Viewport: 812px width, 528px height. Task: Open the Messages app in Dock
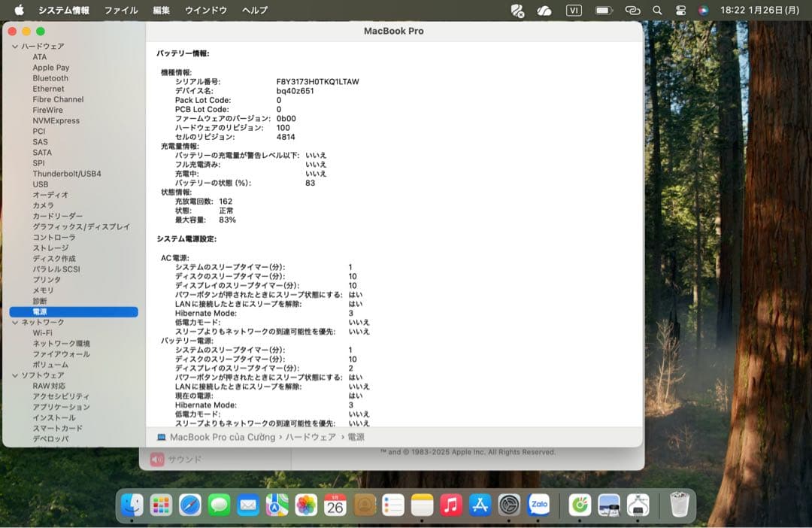[219, 505]
